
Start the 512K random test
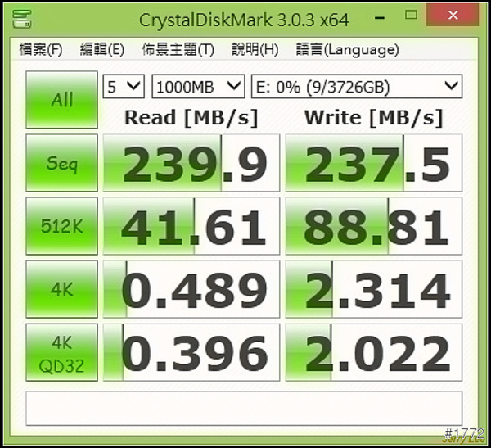coord(61,226)
